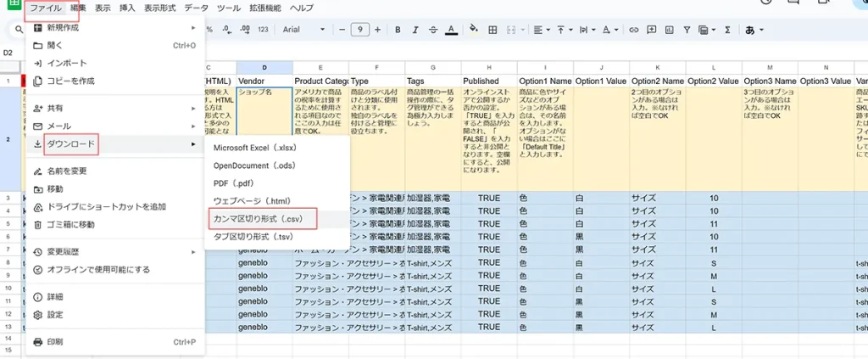Screen dimensions: 868x359
Task: Select コピーを作成 menu entry
Action: [x=115, y=81]
